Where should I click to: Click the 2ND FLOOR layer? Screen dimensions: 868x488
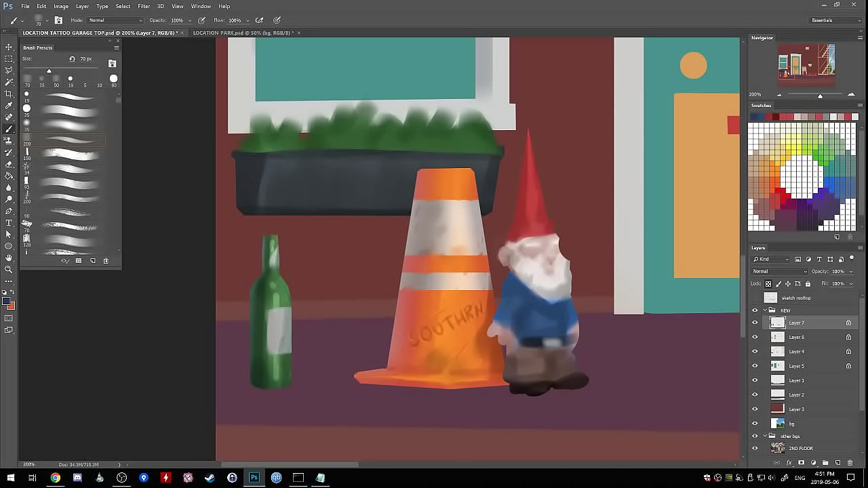point(800,448)
